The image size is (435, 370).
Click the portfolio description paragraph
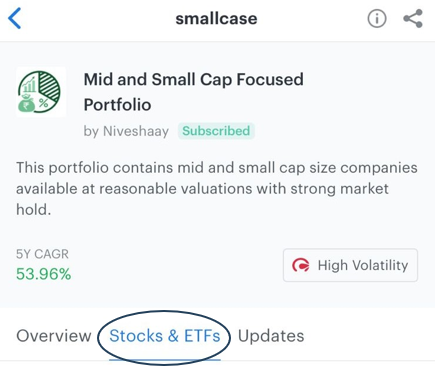point(217,189)
